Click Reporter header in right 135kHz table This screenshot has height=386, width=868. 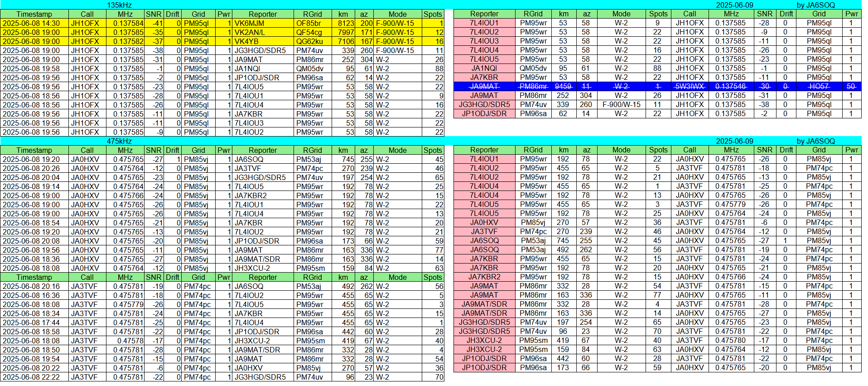coord(484,14)
